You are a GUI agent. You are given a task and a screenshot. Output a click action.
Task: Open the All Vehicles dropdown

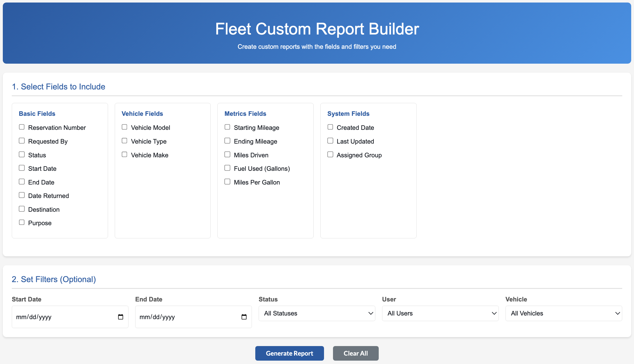564,313
